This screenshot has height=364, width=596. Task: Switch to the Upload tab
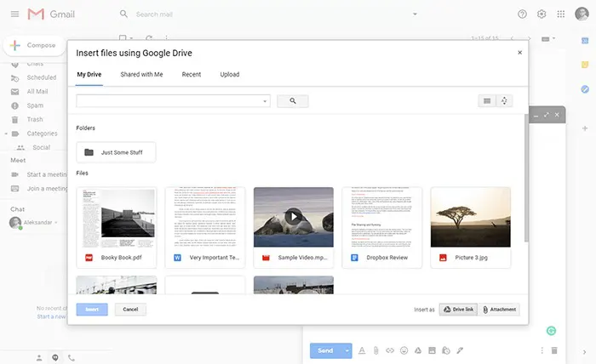click(x=230, y=74)
